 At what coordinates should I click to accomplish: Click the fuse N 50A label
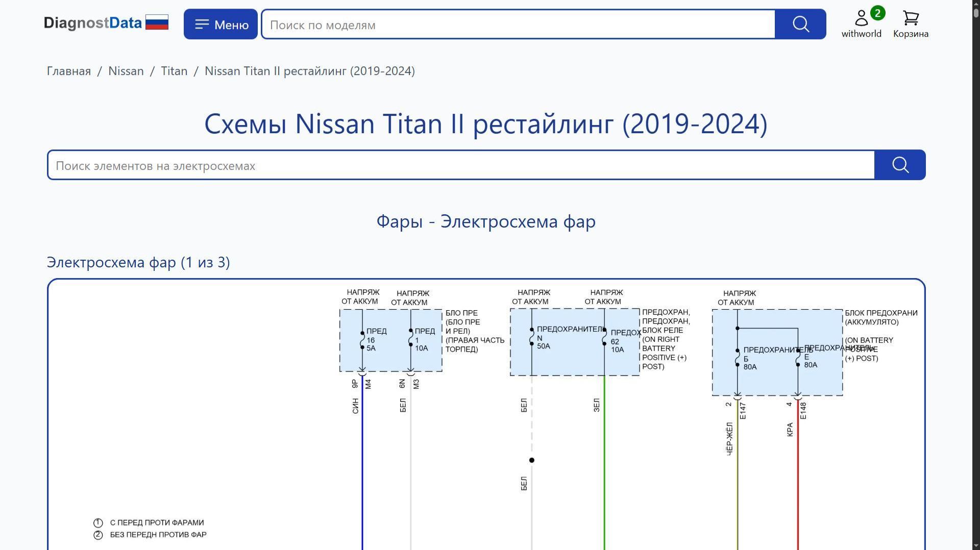(570, 338)
